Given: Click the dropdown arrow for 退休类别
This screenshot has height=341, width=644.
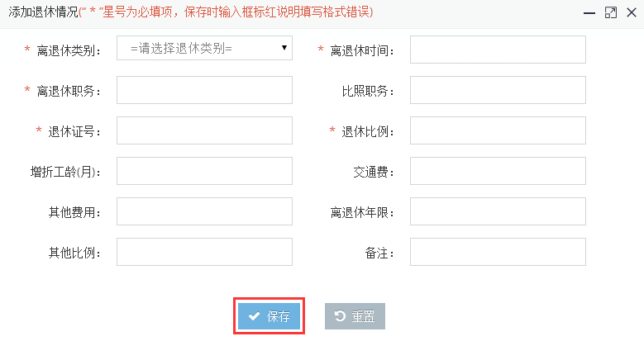Looking at the screenshot, I should click(x=284, y=48).
